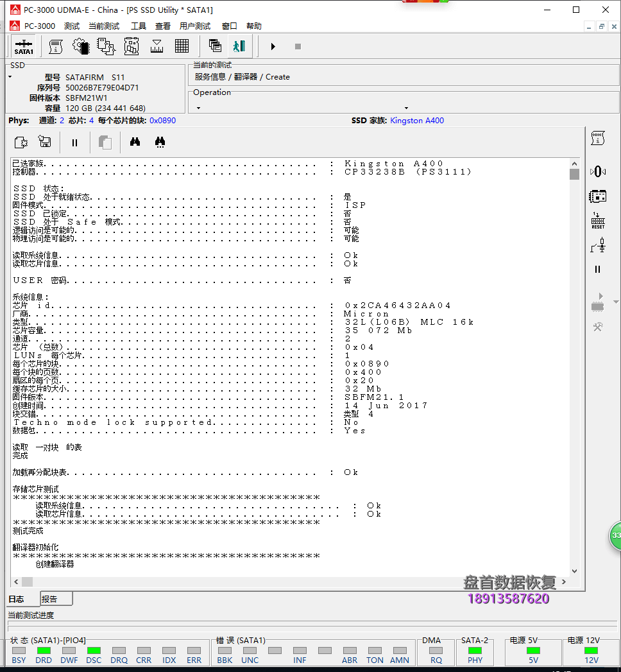
Task: Save the log with the floppy disk icon
Action: pos(44,141)
